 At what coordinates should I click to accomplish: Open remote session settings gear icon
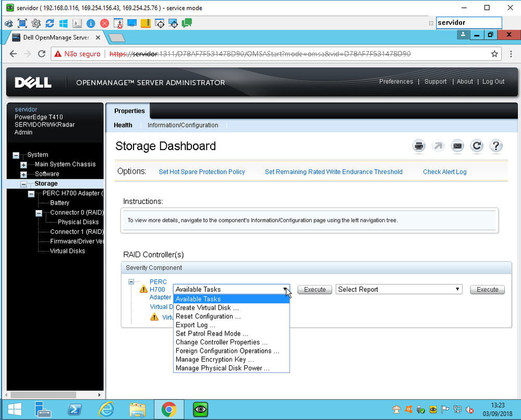[36, 23]
